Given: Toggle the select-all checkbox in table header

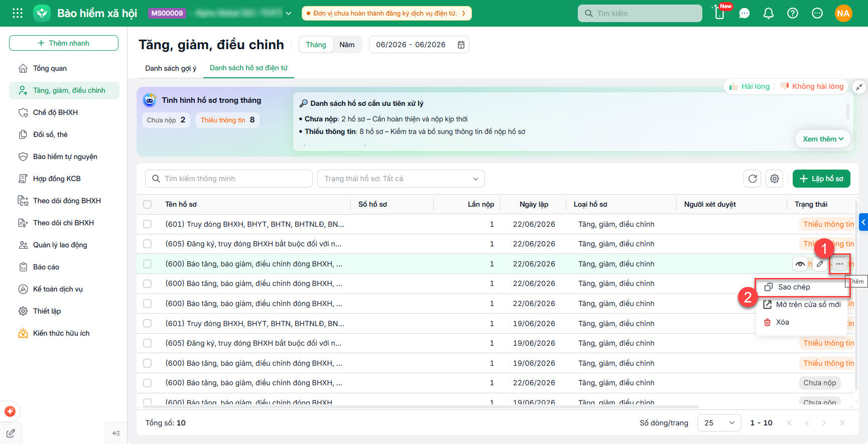Looking at the screenshot, I should pos(147,204).
